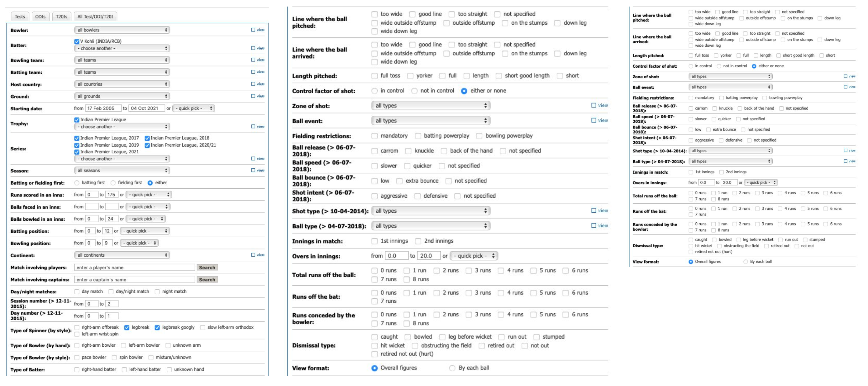Uncheck the V Kohli (INDIA/RCB) batter checkbox
This screenshot has width=868, height=386.
coord(77,41)
